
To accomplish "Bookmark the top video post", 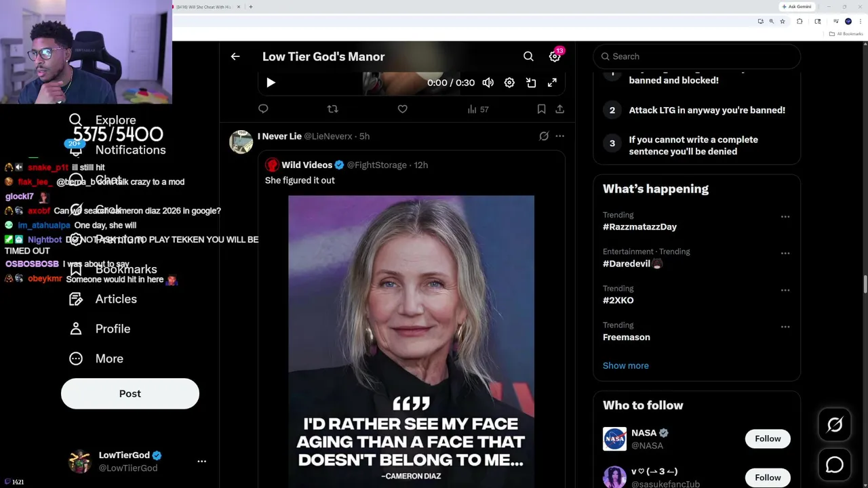I will (541, 108).
